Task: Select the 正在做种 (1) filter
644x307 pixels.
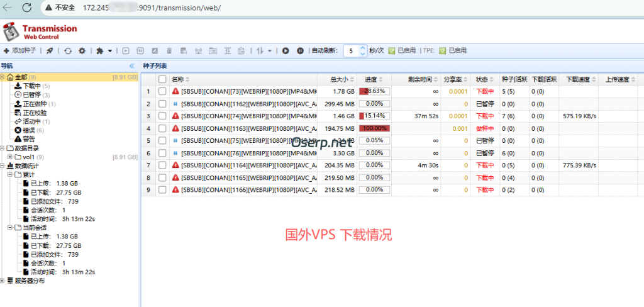Action: 35,104
